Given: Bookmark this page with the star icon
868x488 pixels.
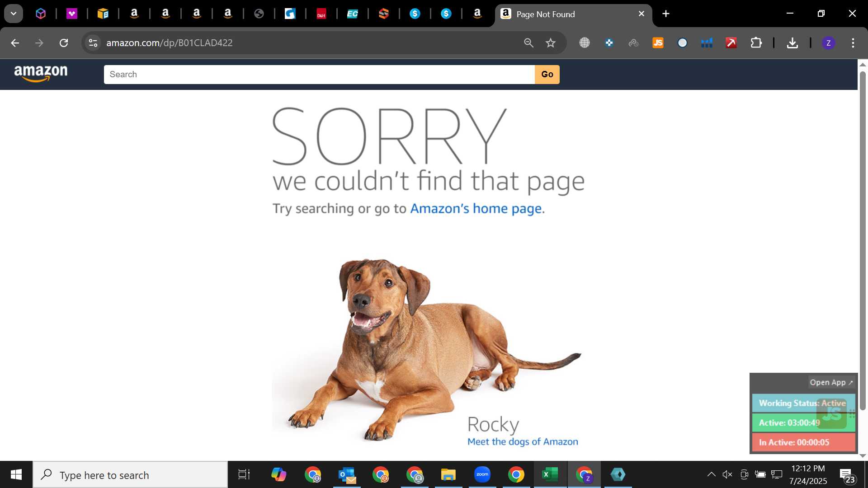Looking at the screenshot, I should point(550,43).
